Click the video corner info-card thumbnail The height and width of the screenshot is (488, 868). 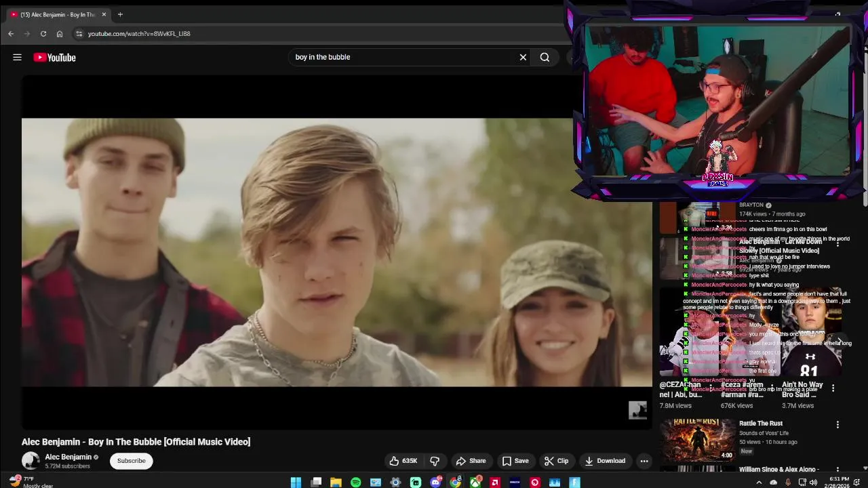pos(637,410)
